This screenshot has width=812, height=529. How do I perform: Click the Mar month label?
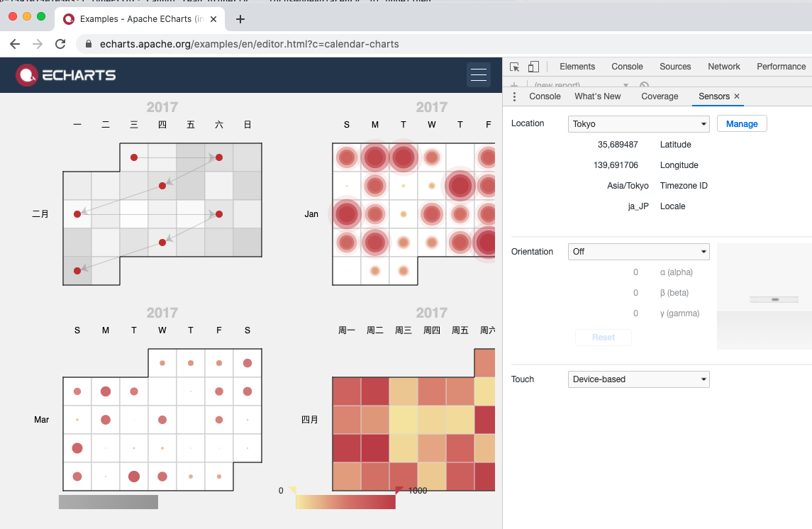[41, 420]
